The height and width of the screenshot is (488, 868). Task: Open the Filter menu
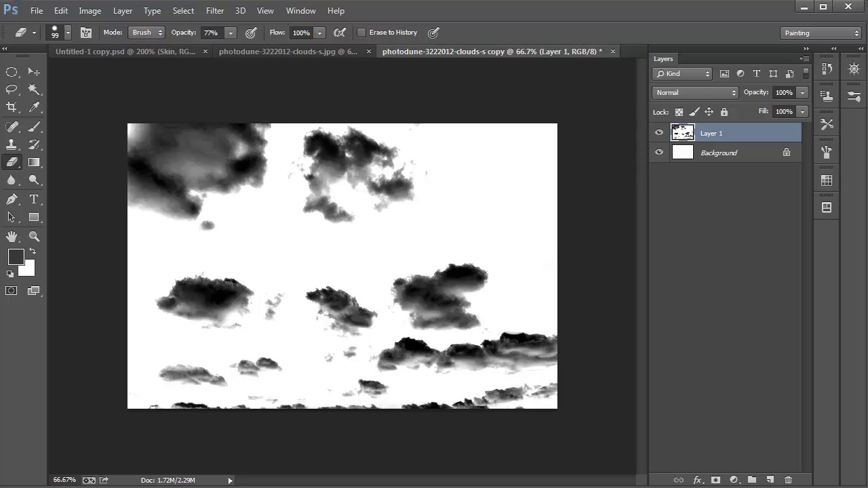[215, 11]
